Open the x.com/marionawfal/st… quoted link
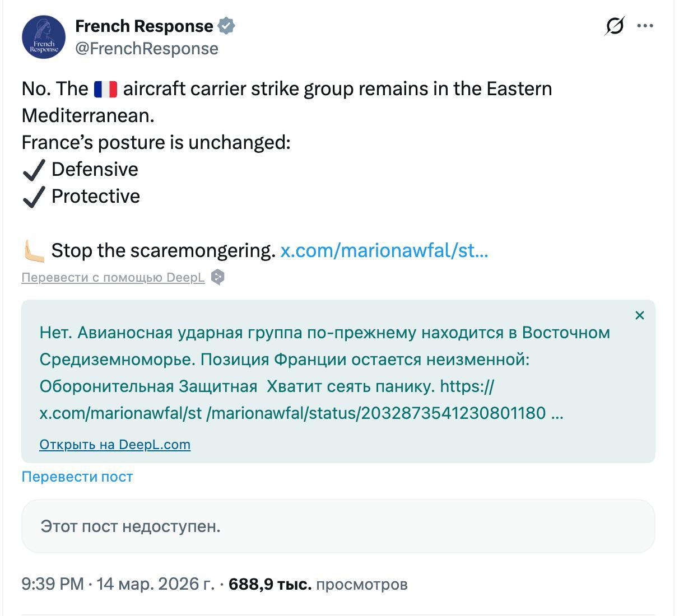This screenshot has width=679, height=616. click(x=384, y=250)
